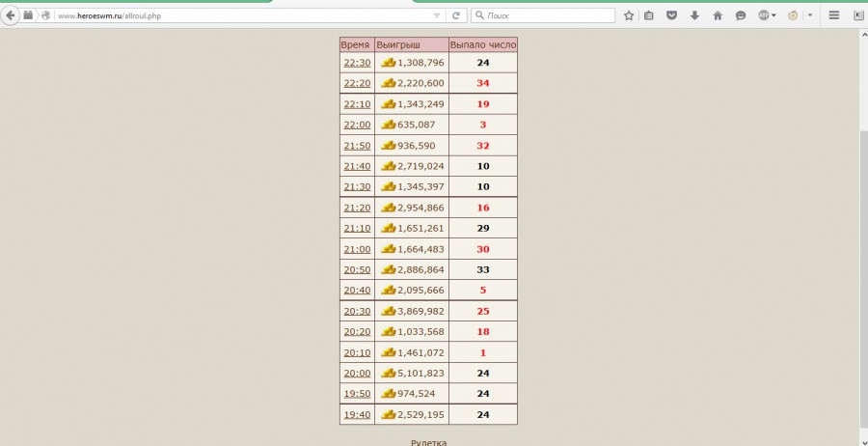Open the 19:40 time link
The width and height of the screenshot is (868, 446).
[357, 415]
